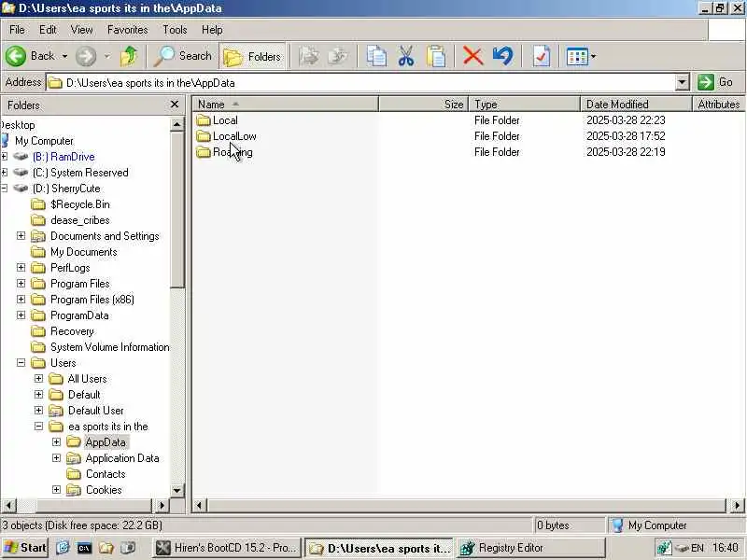Click the Copy To toolbar icon
This screenshot has width=747, height=560.
[339, 56]
